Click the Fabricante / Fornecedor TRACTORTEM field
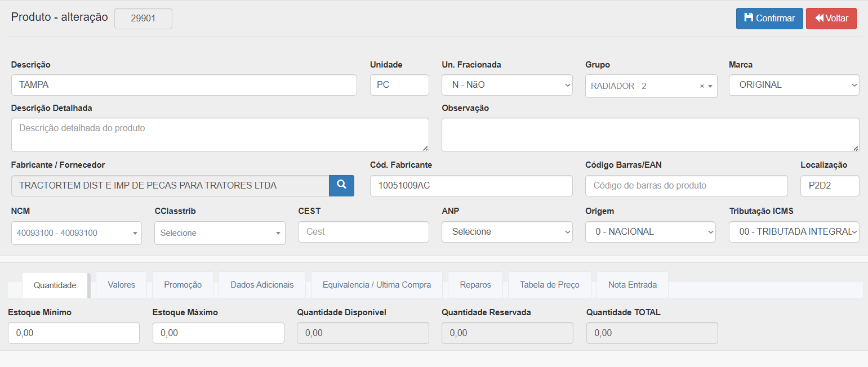This screenshot has width=868, height=367. coord(170,186)
